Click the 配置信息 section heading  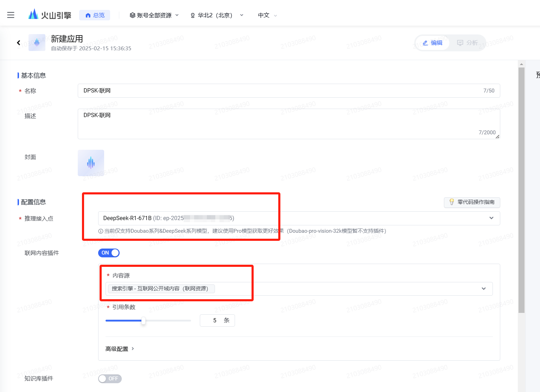click(x=33, y=202)
